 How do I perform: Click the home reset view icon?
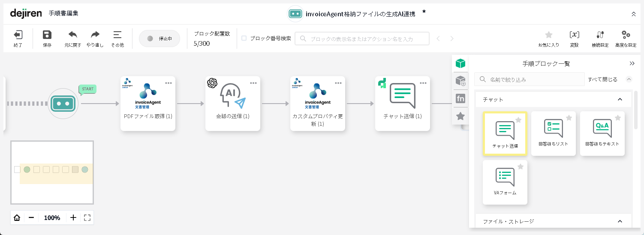coord(17,217)
